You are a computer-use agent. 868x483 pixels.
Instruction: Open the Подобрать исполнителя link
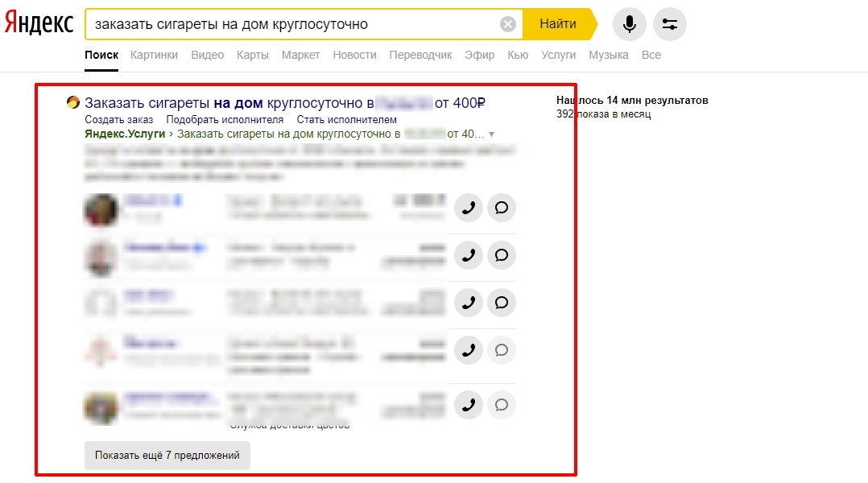pos(225,119)
